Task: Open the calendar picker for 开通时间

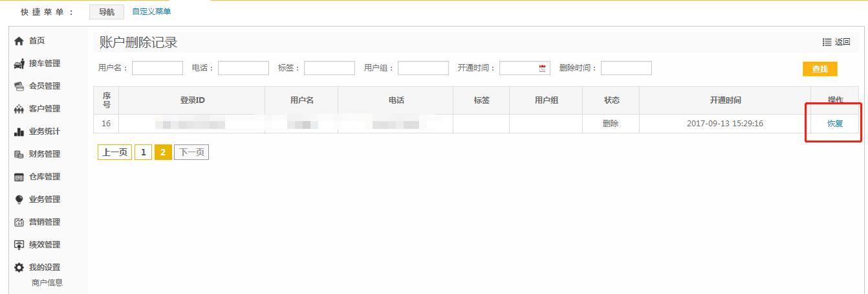Action: (543, 68)
